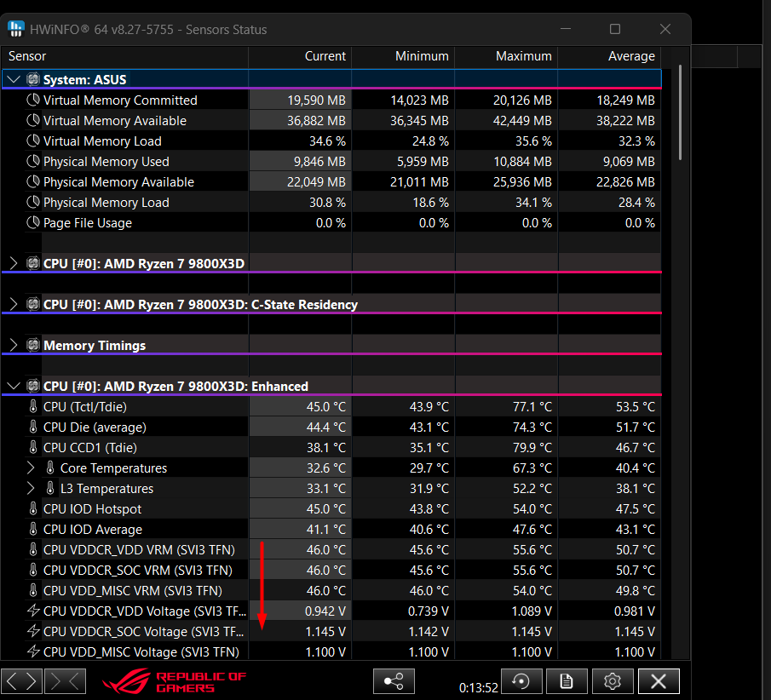
Task: Click the Physical Memory Used gauge icon
Action: click(33, 161)
